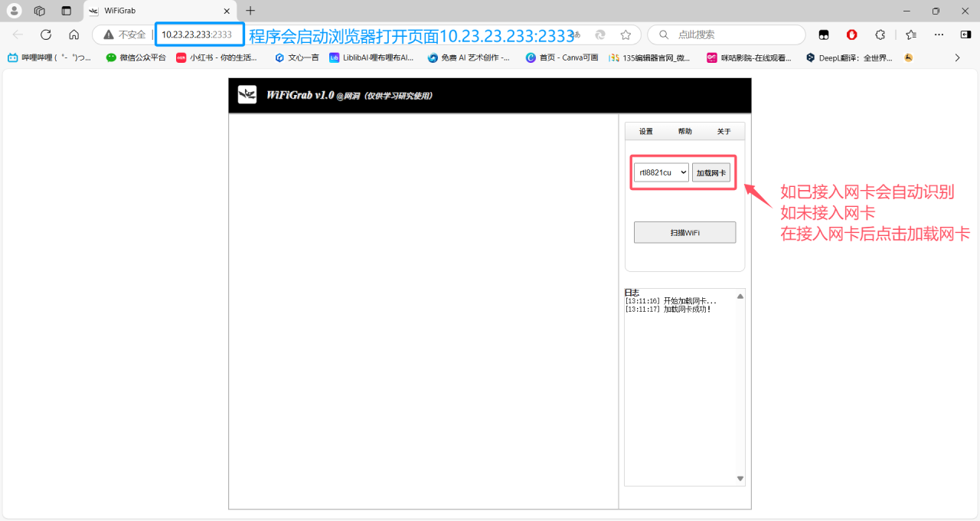
Task: Open the browser profile icon
Action: pos(14,11)
